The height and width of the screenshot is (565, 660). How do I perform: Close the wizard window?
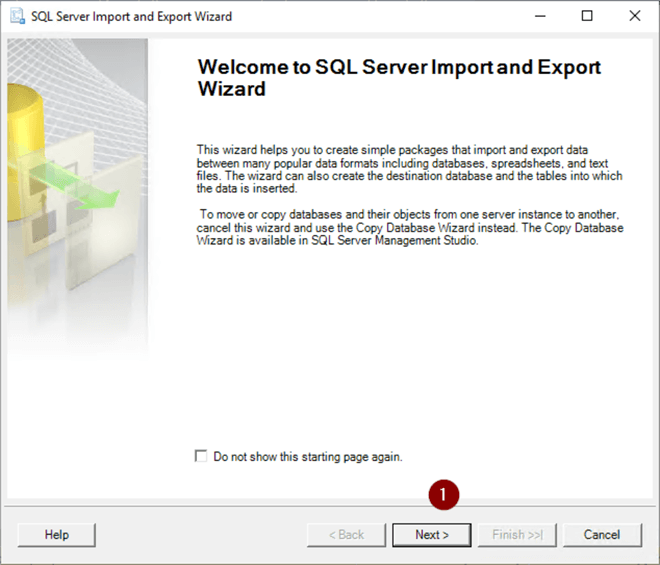pyautogui.click(x=634, y=16)
